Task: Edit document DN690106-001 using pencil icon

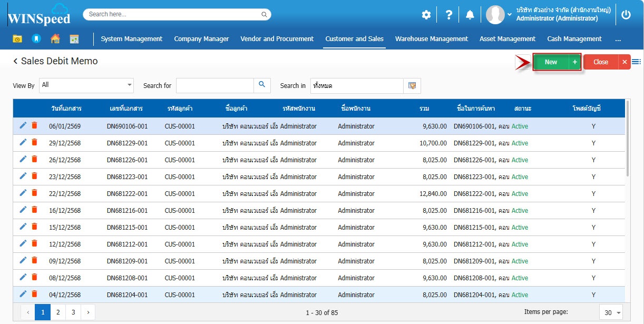Action: [x=23, y=125]
